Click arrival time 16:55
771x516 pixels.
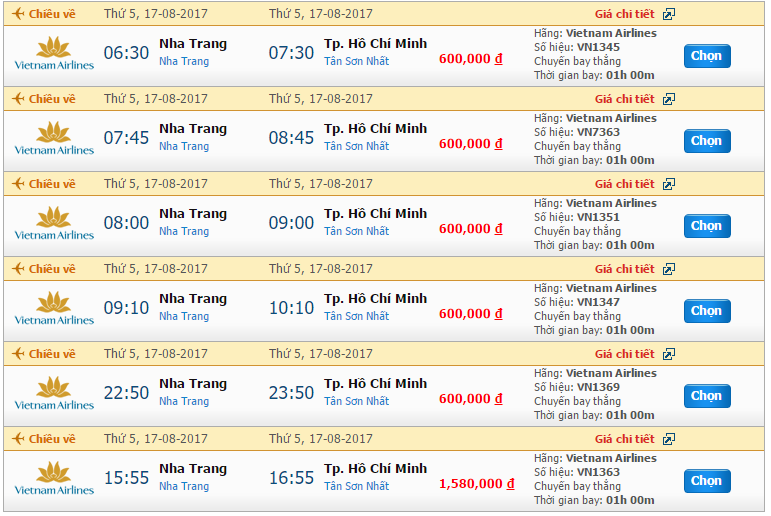click(291, 478)
